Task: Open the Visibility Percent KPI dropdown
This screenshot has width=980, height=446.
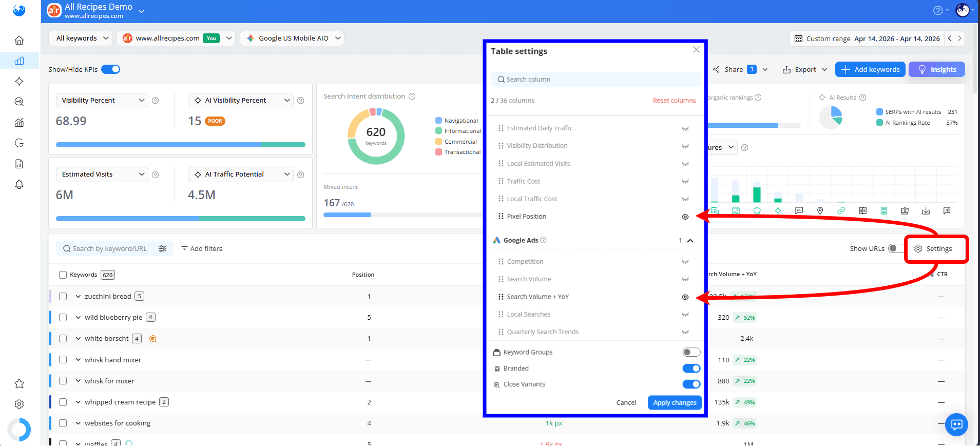Action: [102, 101]
